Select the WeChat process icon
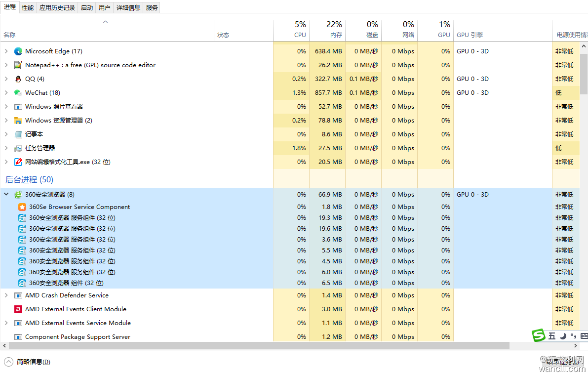 click(x=18, y=93)
